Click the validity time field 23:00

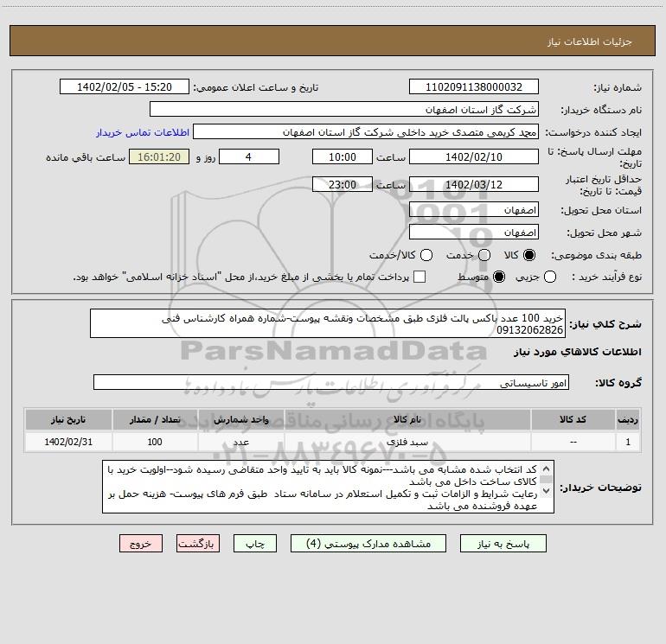pos(343,184)
